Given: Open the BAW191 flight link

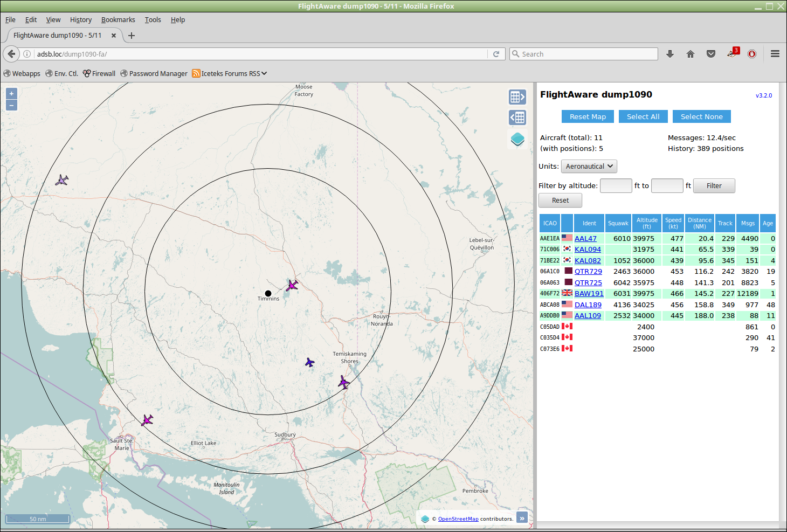Looking at the screenshot, I should point(589,294).
